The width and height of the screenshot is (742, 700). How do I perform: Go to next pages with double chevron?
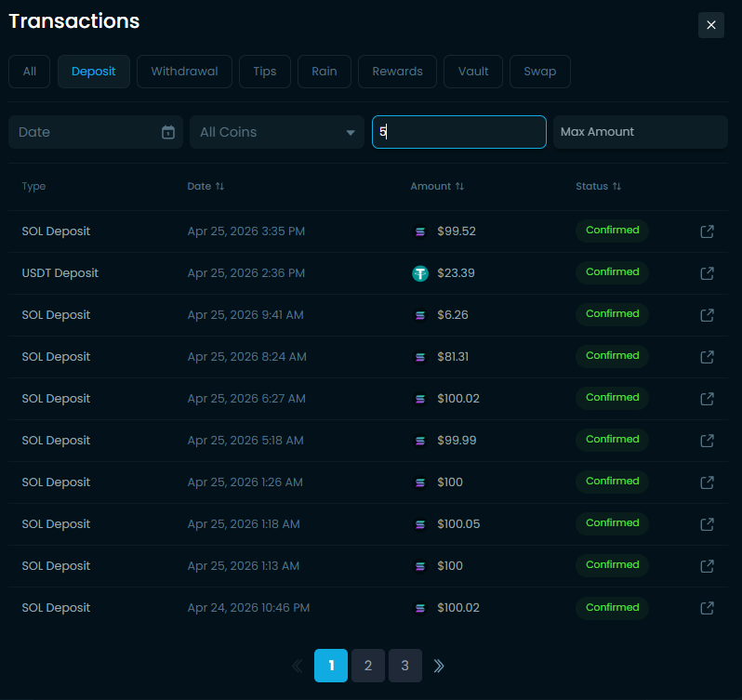(439, 666)
